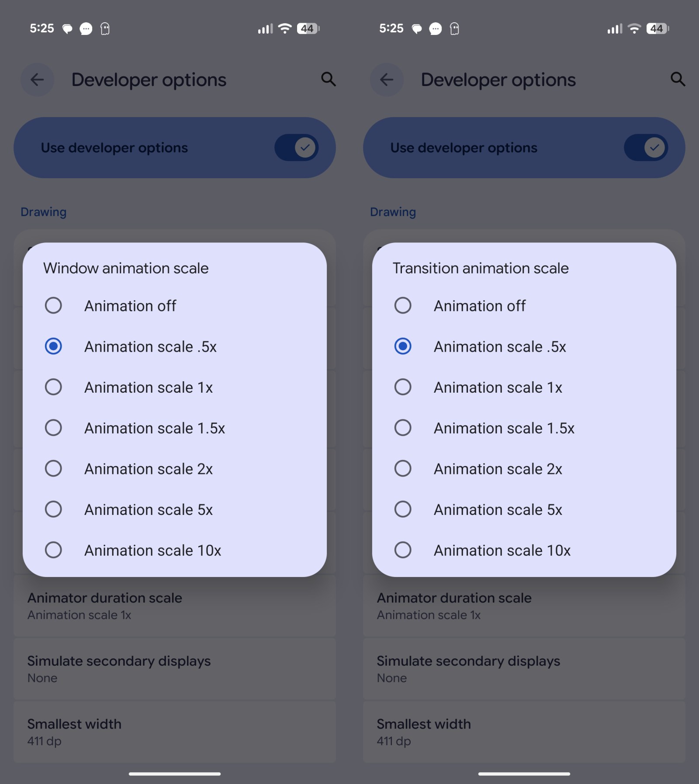Toggle Use developer options switch on left
This screenshot has width=699, height=784.
[x=296, y=148]
